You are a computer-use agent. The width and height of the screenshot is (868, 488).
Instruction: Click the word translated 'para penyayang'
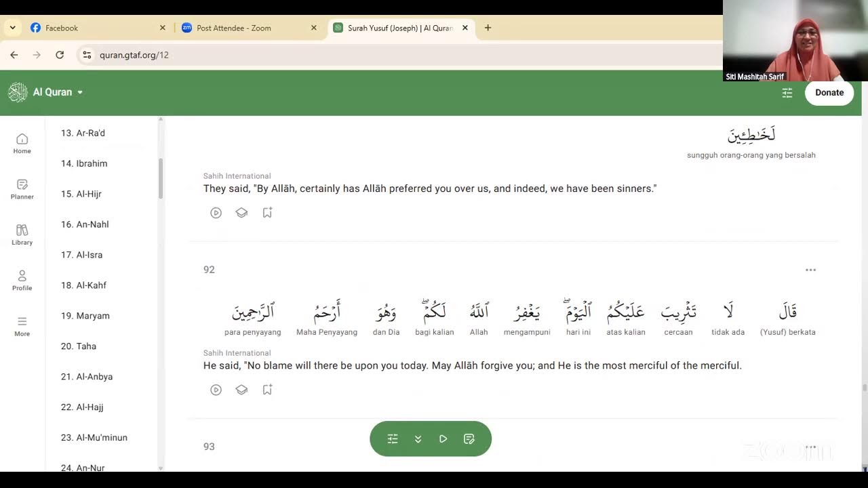tap(253, 311)
